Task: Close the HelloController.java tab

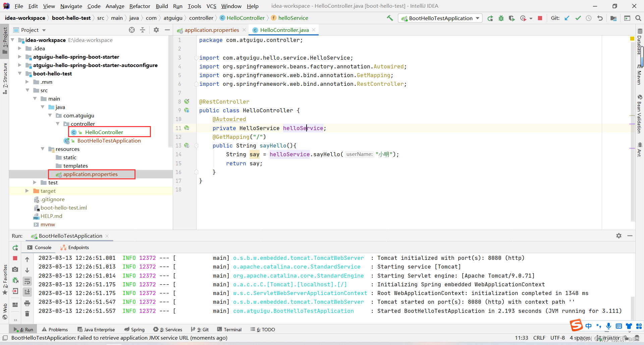Action: tap(314, 30)
